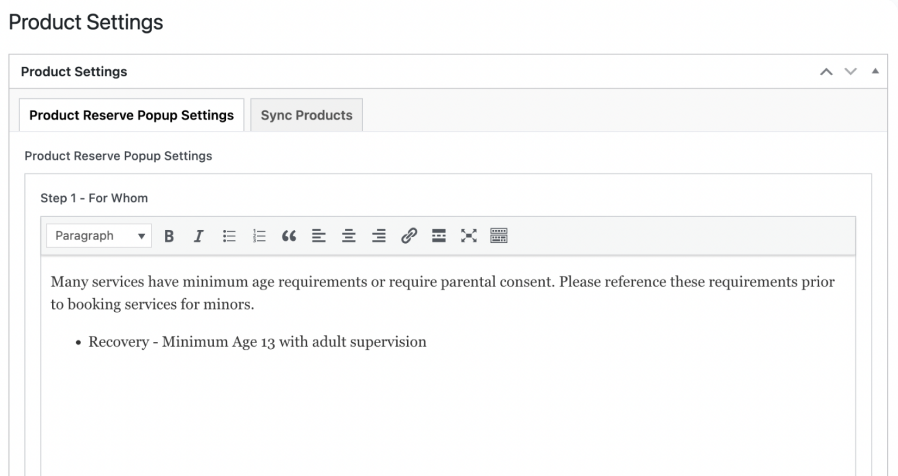The width and height of the screenshot is (898, 476).
Task: Enable fullscreen editor mode
Action: coord(468,236)
